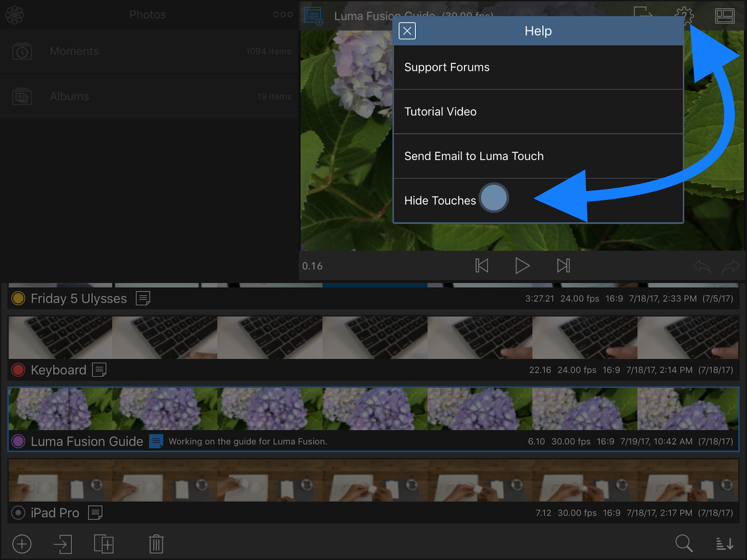Toggle the Hide Touches switch
Viewport: 747px width, 560px height.
pos(493,198)
